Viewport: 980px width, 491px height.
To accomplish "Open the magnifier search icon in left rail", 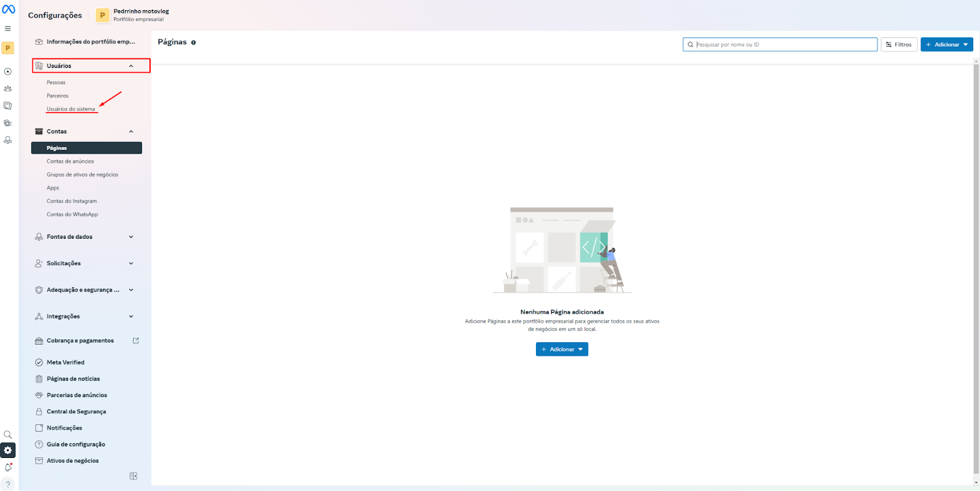I will click(8, 435).
